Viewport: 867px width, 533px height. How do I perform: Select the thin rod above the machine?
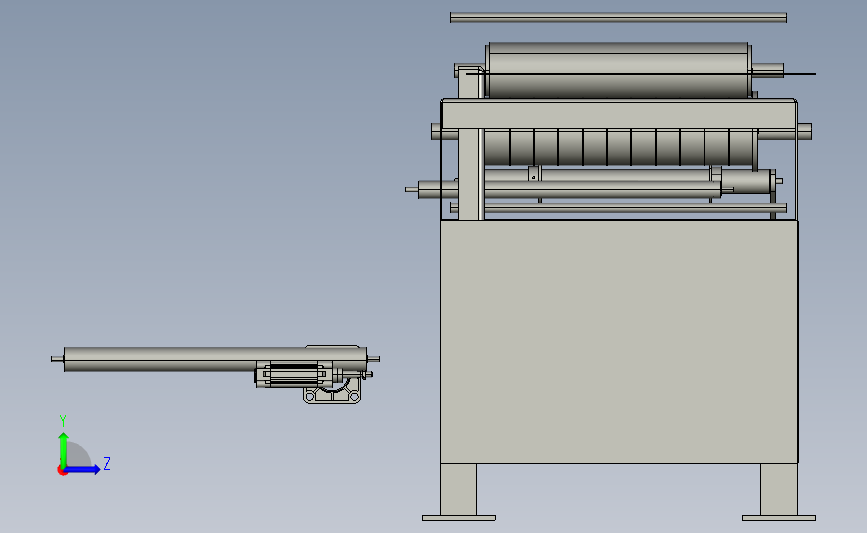tap(618, 18)
